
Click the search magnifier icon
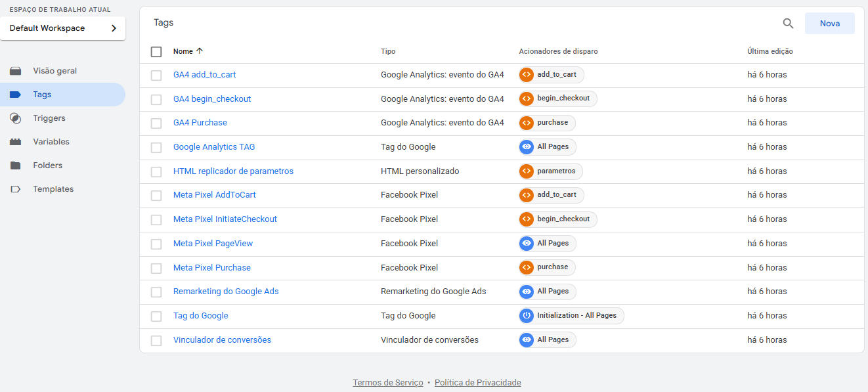[x=788, y=24]
